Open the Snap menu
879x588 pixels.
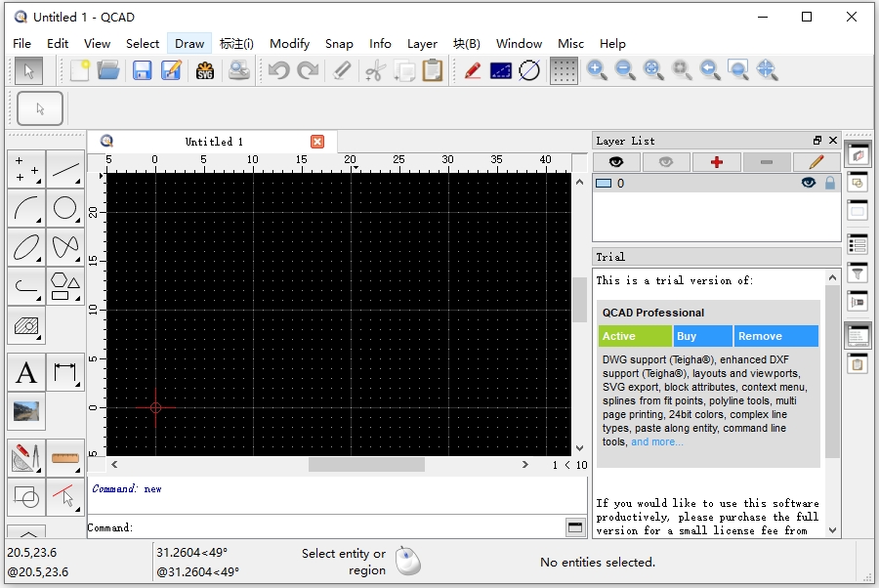click(x=339, y=43)
